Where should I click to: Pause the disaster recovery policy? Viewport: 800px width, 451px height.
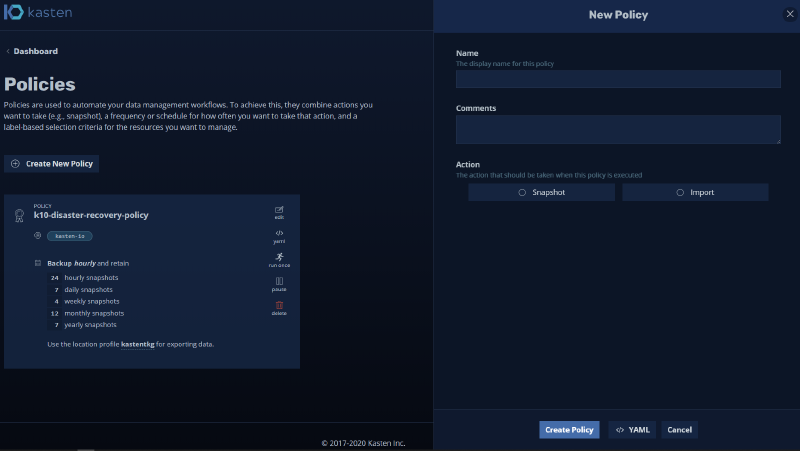coord(279,284)
